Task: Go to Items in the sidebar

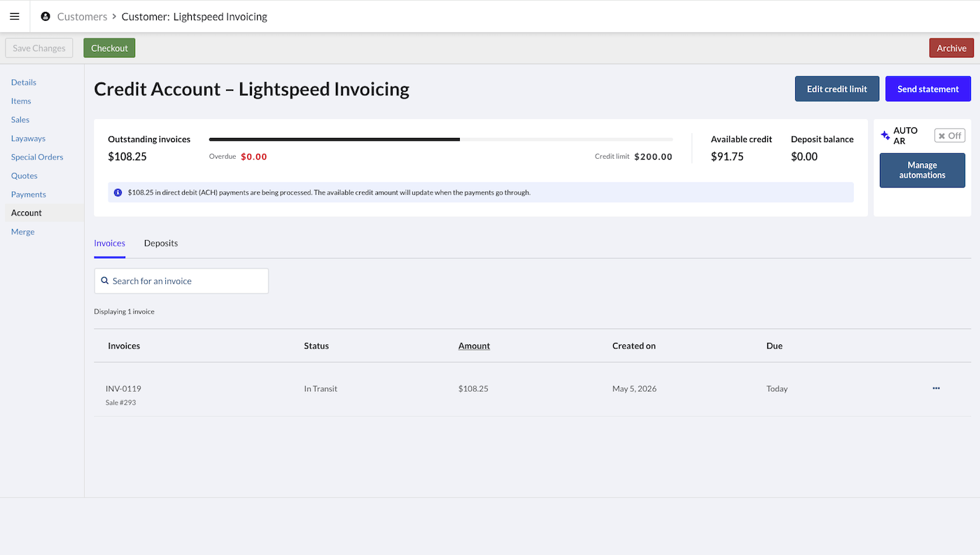Action: tap(21, 101)
